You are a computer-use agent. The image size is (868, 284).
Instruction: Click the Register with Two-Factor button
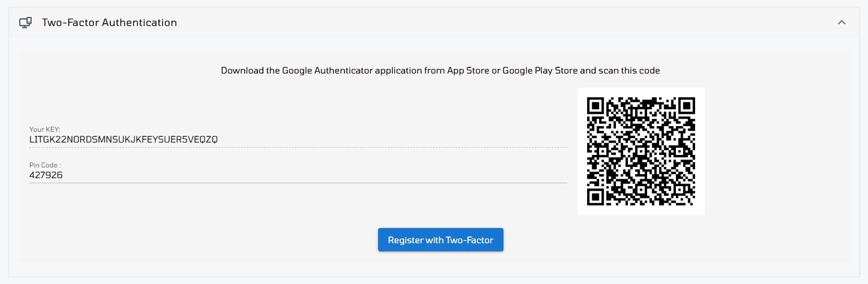click(x=440, y=240)
